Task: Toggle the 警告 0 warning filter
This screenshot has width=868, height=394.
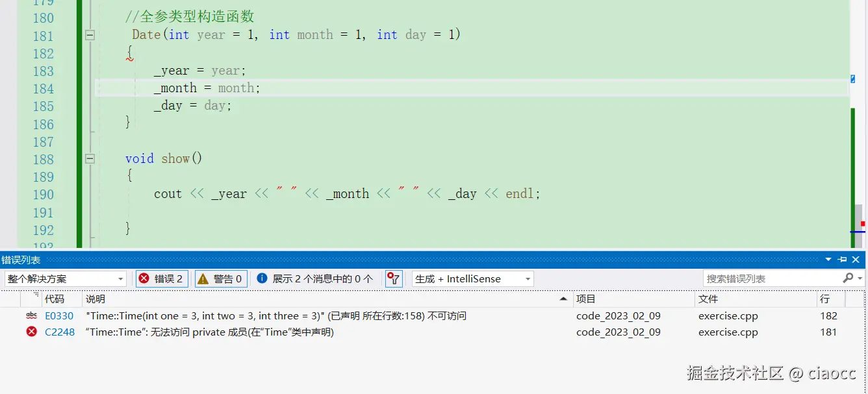Action: tap(222, 278)
